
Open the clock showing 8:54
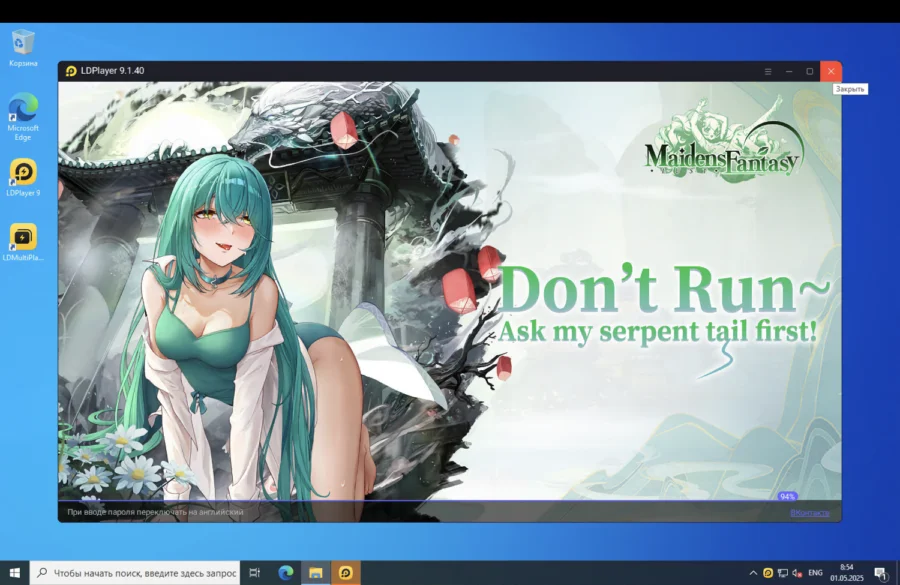click(x=847, y=572)
